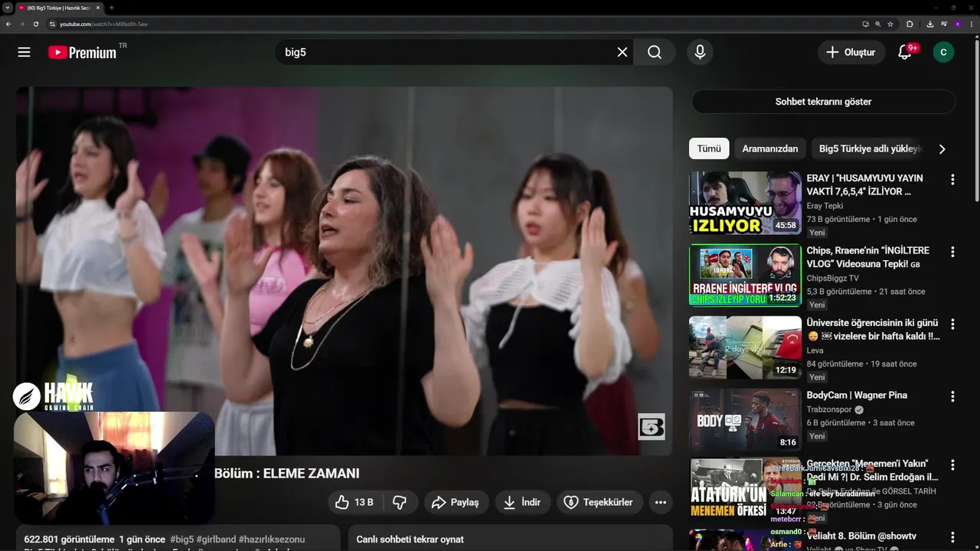The image size is (980, 551).
Task: Click the search magnifier button
Action: (655, 52)
